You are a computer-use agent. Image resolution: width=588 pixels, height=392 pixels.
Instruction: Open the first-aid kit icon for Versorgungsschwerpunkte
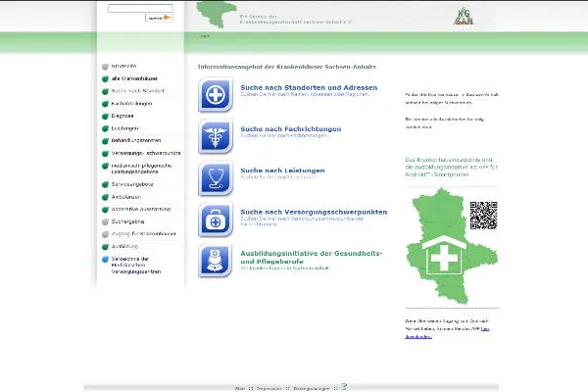click(216, 220)
